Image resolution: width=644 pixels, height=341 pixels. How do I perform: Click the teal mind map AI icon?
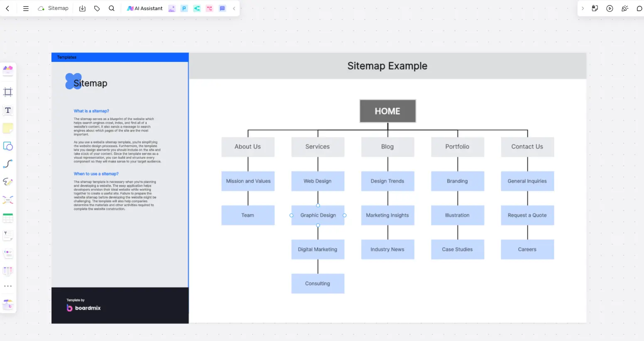(x=197, y=8)
